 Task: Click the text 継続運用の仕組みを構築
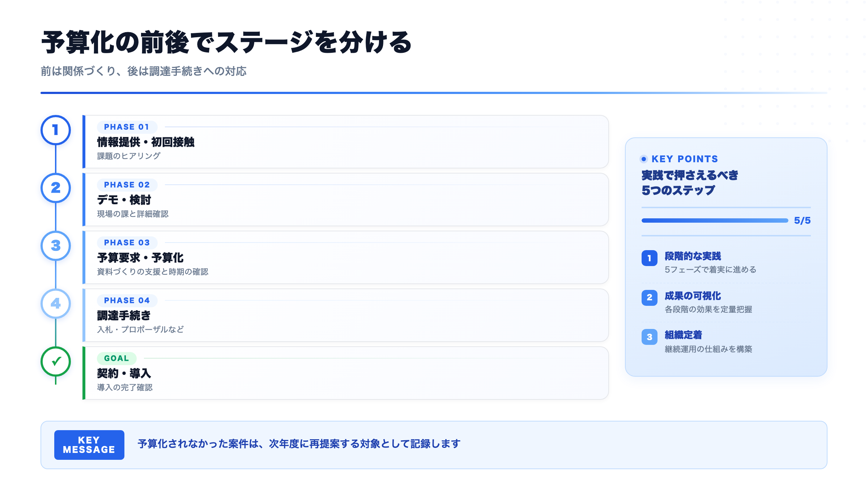coord(709,349)
